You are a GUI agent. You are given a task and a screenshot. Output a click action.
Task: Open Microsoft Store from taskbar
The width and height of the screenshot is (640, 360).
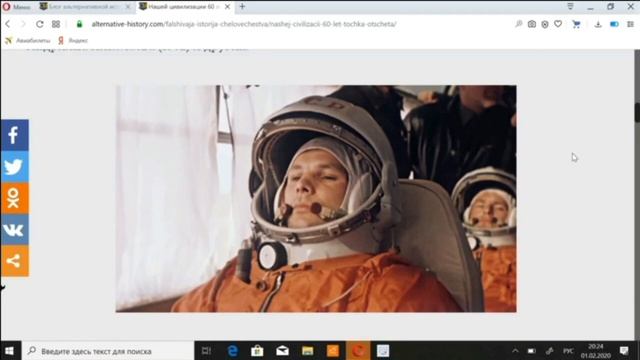click(257, 351)
